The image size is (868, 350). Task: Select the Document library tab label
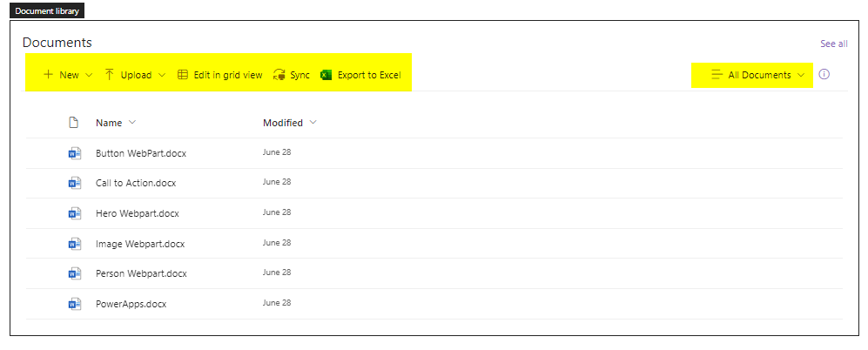coord(47,10)
